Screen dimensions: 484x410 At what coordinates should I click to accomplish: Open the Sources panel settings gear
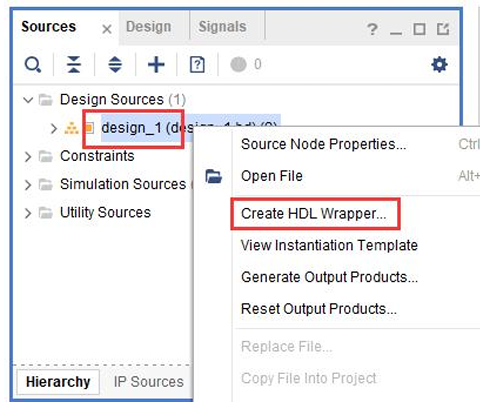[439, 64]
